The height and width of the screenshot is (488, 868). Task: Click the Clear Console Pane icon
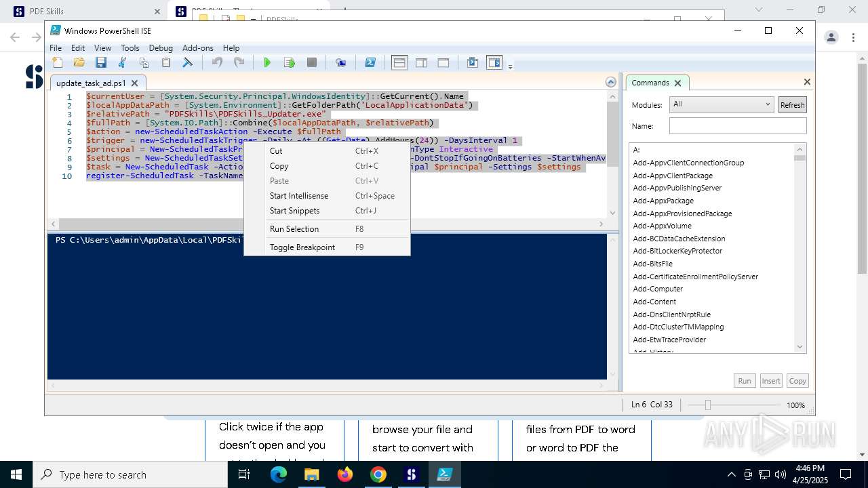pos(187,62)
